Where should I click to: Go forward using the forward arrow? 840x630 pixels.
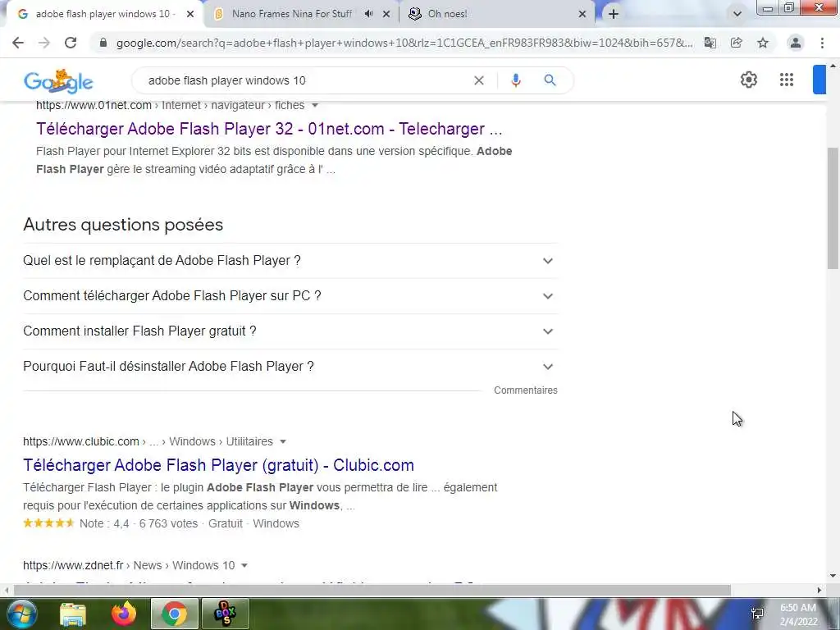(x=44, y=43)
